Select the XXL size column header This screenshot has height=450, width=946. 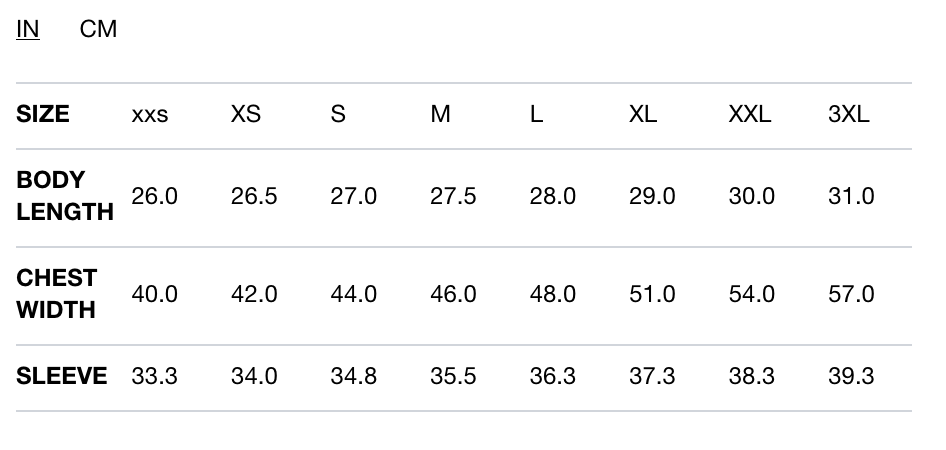tap(750, 114)
